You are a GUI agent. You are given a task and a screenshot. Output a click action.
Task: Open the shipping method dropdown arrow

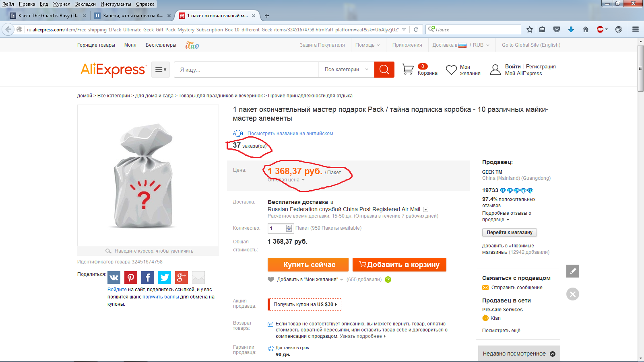pos(426,210)
